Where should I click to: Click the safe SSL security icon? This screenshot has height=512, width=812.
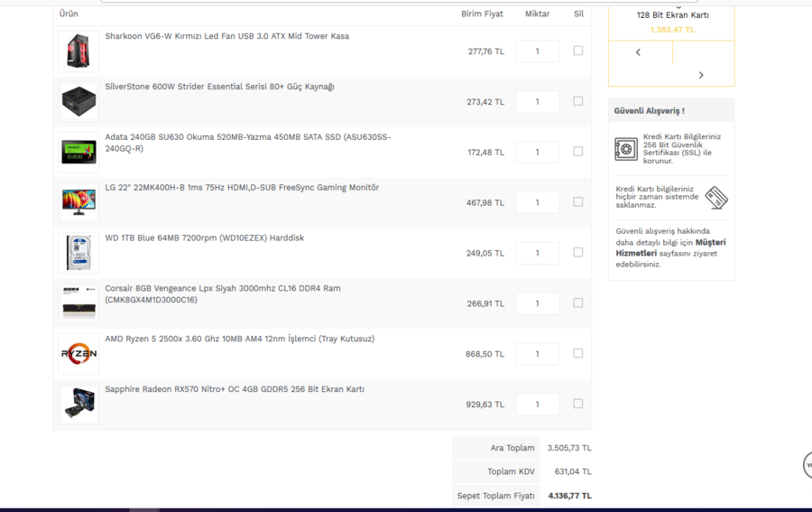(x=626, y=149)
